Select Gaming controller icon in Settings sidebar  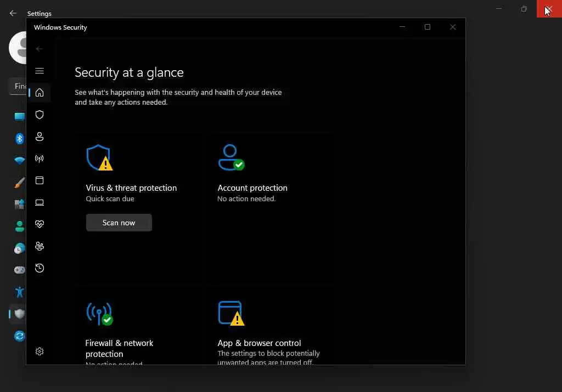point(20,270)
